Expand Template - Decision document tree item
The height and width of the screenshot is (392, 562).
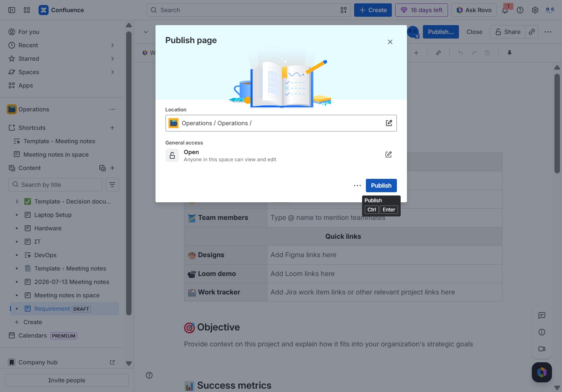(x=17, y=201)
